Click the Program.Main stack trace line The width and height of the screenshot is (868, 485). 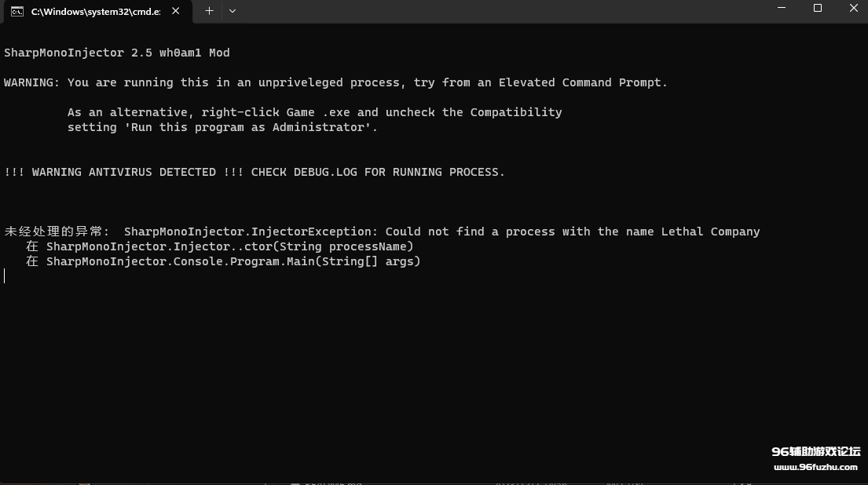[223, 261]
